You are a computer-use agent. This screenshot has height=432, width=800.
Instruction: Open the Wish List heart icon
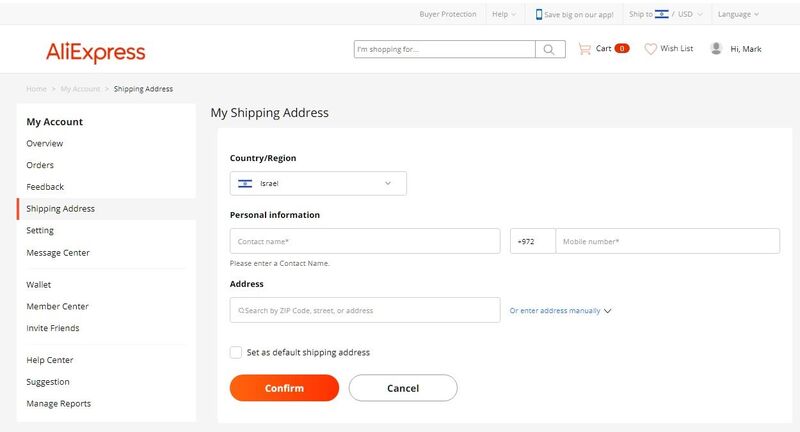coord(651,49)
